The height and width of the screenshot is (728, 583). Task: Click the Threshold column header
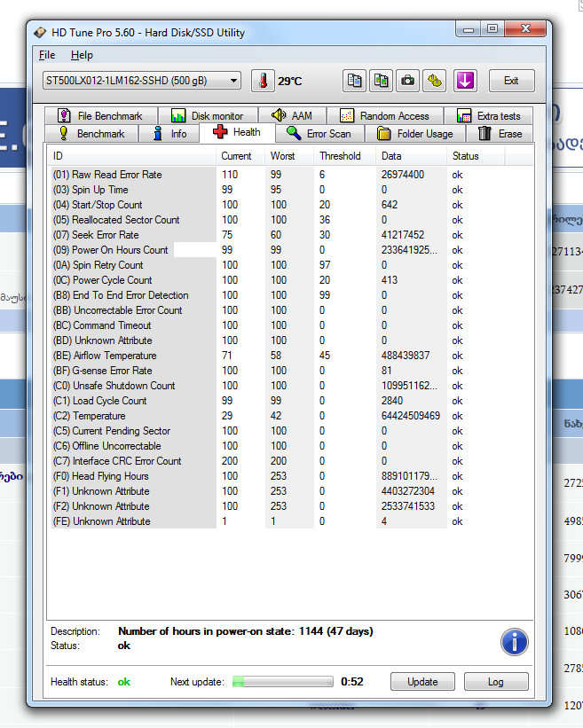point(344,156)
